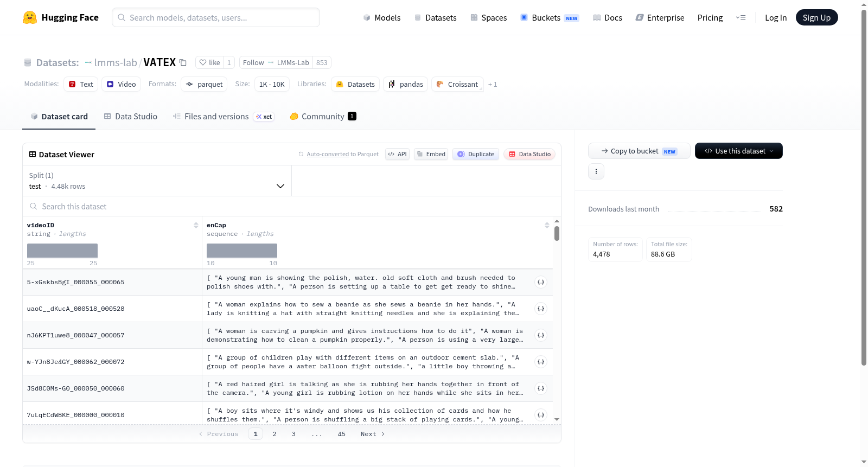The width and height of the screenshot is (868, 467).
Task: Go to page 3 of results
Action: click(293, 434)
